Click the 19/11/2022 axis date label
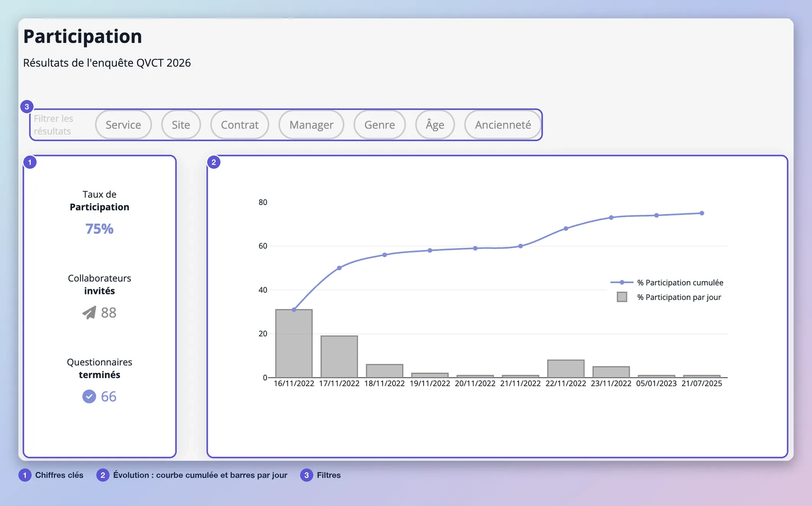This screenshot has height=506, width=812. click(430, 383)
